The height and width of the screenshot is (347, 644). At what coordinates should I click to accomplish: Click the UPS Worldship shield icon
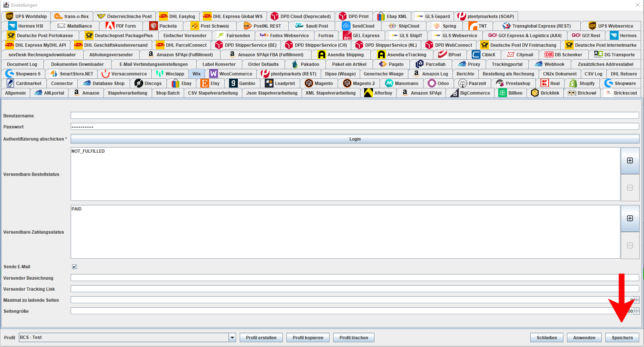coord(9,16)
